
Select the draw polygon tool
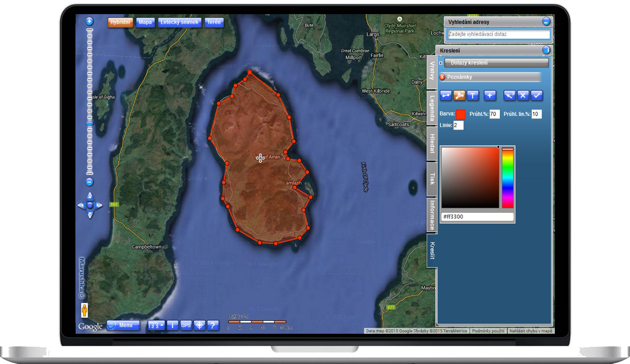[x=459, y=95]
